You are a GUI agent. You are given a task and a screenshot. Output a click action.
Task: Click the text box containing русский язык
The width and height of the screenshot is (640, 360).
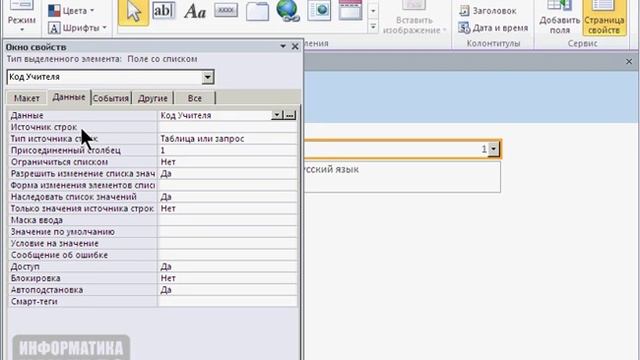402,177
